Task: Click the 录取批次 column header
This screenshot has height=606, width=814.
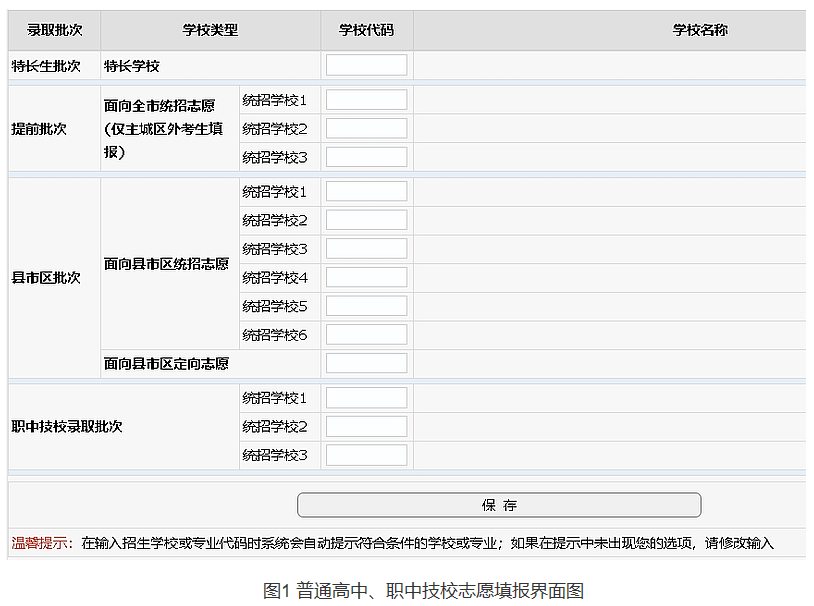Action: point(54,30)
